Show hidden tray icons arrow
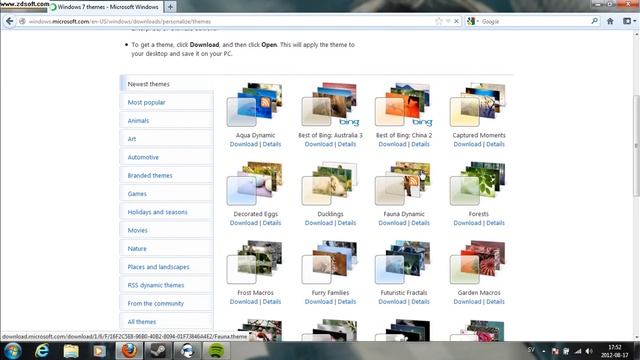 click(544, 351)
